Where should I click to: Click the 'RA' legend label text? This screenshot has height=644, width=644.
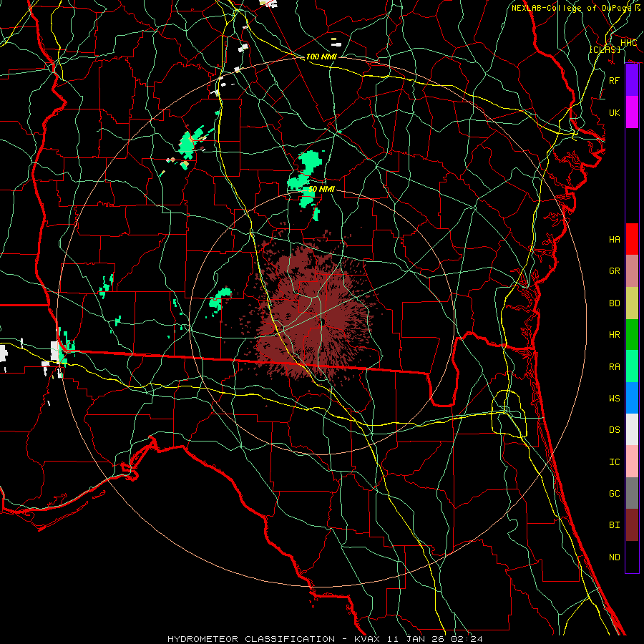[614, 367]
